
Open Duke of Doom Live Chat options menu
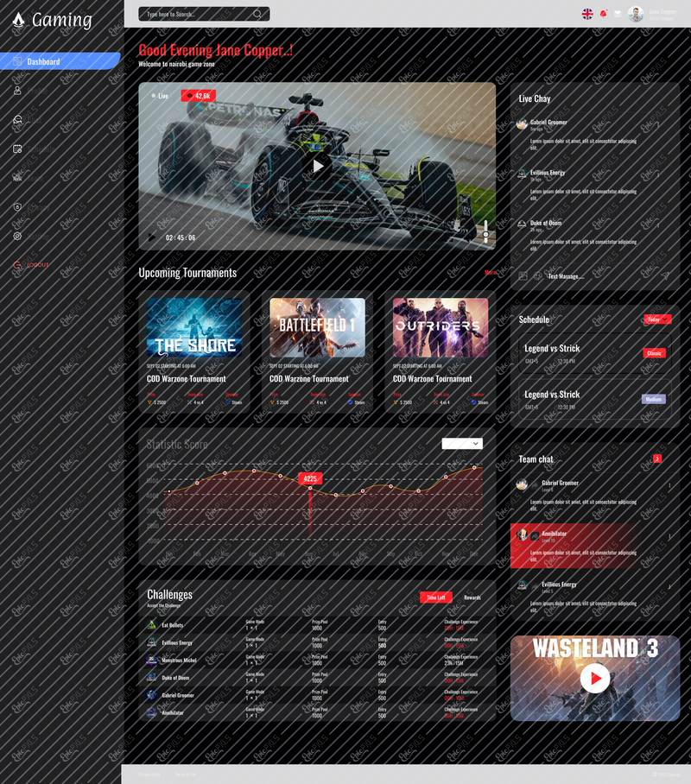658,225
